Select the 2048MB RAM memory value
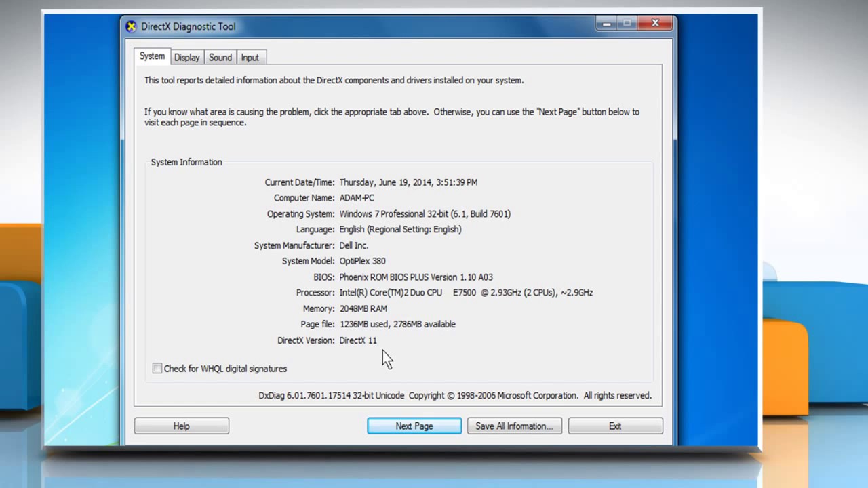Image resolution: width=868 pixels, height=488 pixels. pos(363,309)
